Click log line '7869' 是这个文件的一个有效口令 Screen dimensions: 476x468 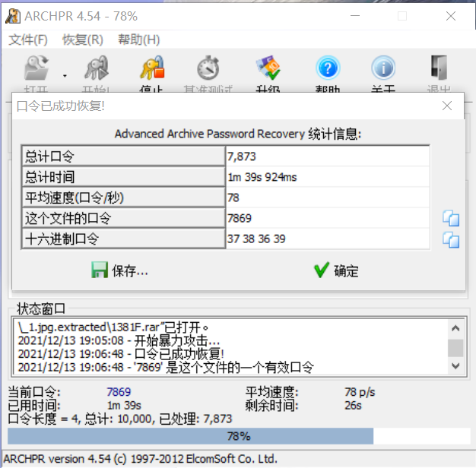pyautogui.click(x=166, y=367)
